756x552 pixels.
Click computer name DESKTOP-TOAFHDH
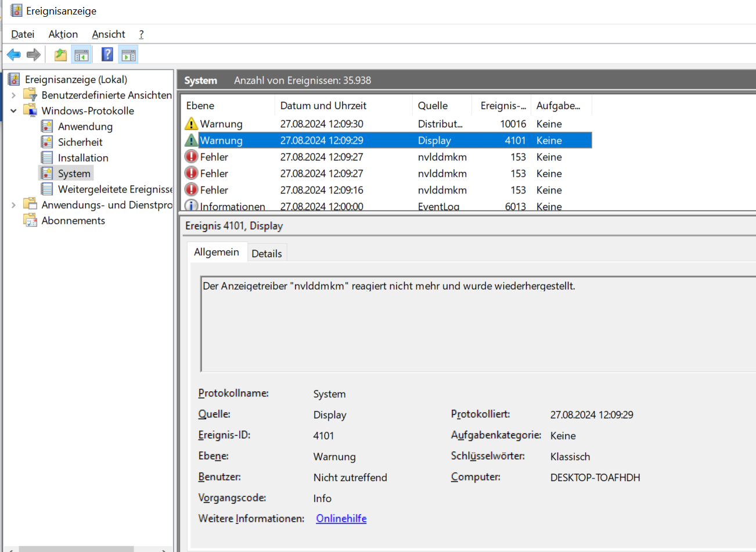point(595,478)
